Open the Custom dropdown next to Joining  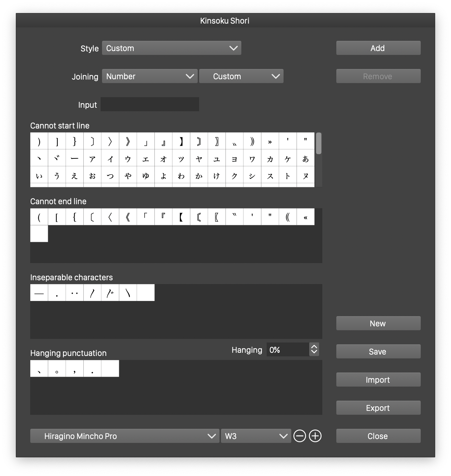pos(241,76)
